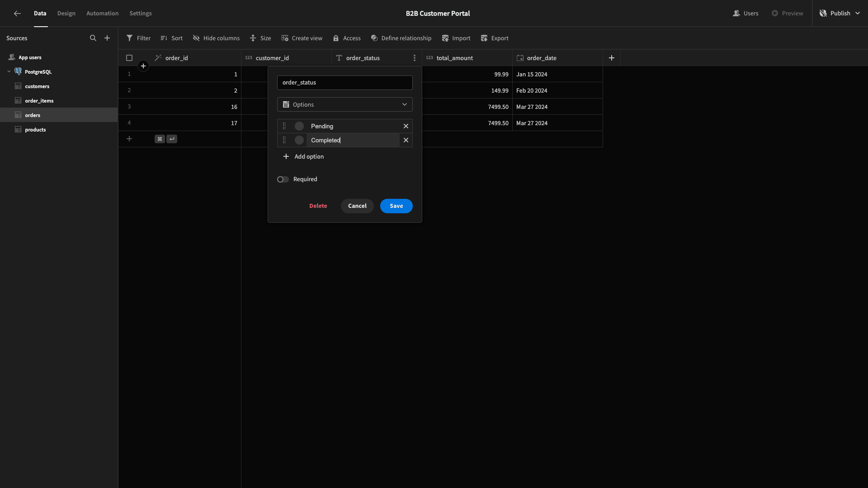Pick color for Completed option

299,140
